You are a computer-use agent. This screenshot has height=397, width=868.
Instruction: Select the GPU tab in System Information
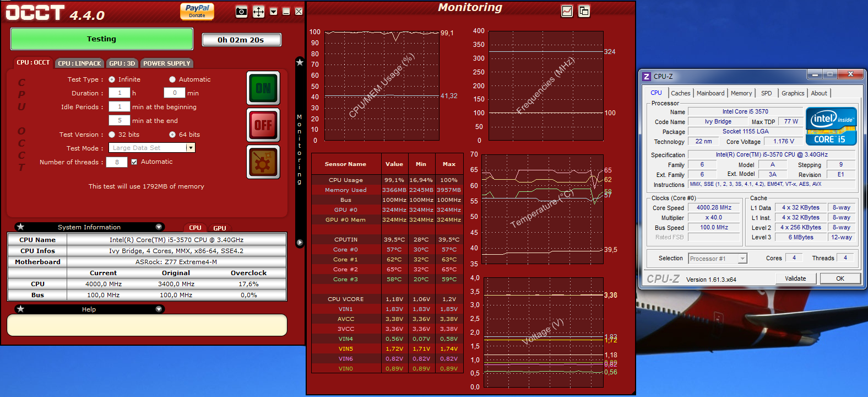point(219,228)
